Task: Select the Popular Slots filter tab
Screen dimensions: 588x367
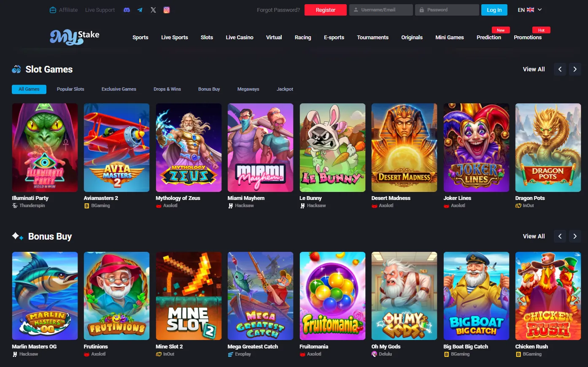Action: click(x=70, y=89)
